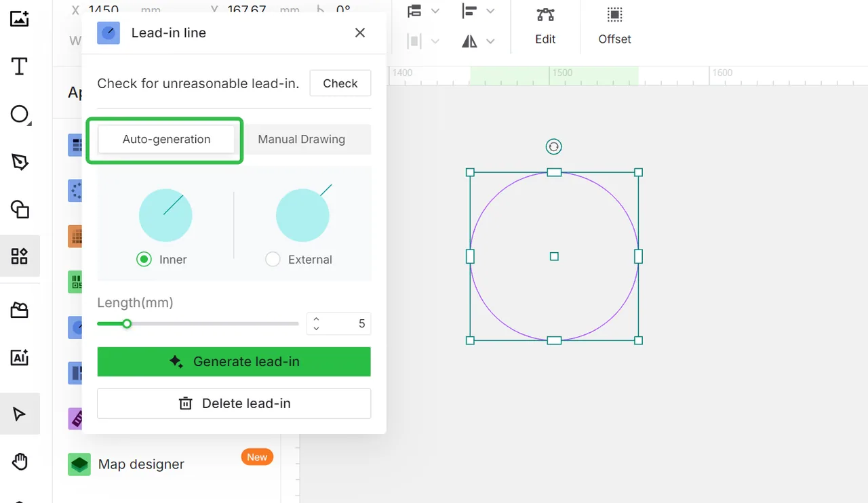Screen dimensions: 868x503
Task: Click the Generate lead-in button
Action: pyautogui.click(x=234, y=361)
